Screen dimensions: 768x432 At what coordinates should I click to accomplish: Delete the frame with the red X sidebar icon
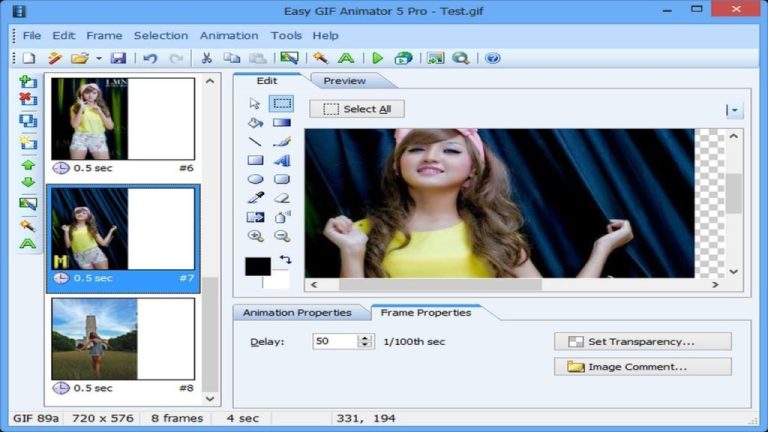28,99
